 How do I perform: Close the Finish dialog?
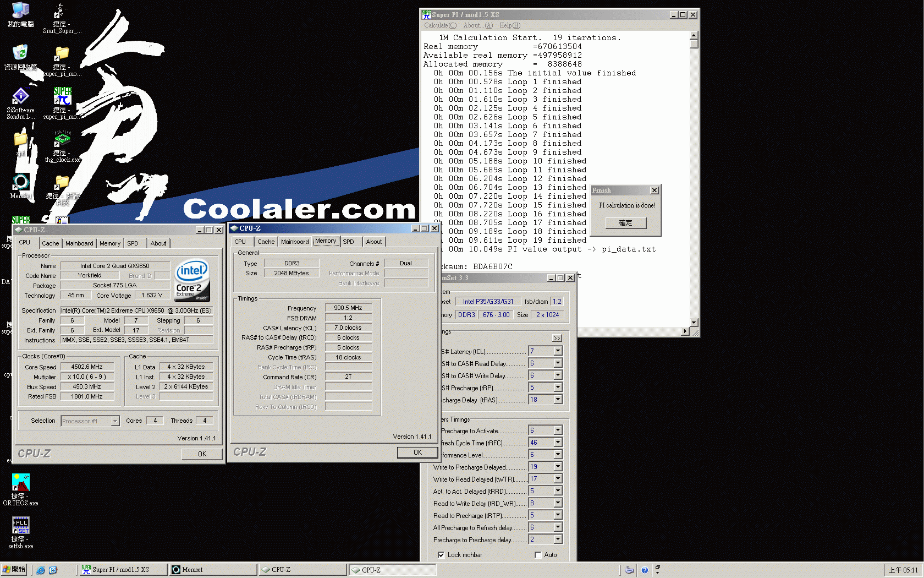pos(654,190)
